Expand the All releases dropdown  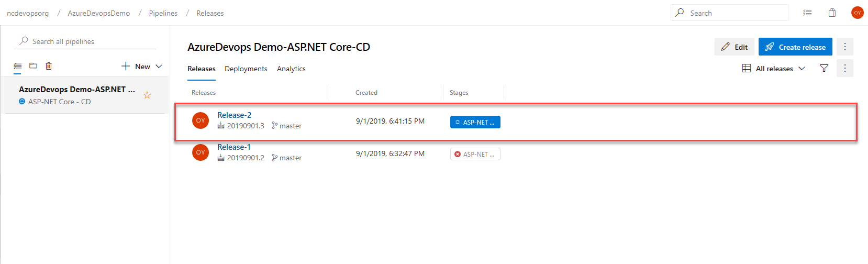[x=774, y=68]
